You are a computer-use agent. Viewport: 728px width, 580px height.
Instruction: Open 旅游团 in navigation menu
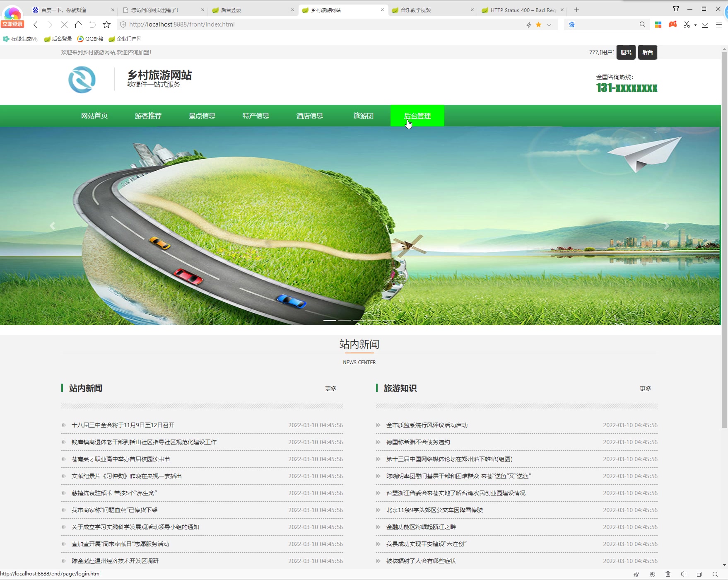(364, 116)
